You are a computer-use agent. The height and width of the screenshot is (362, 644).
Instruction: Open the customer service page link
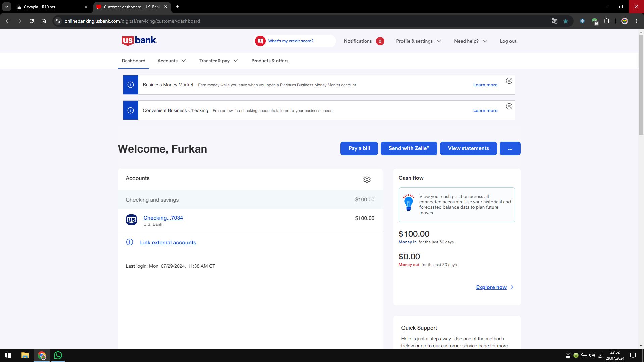point(465,346)
